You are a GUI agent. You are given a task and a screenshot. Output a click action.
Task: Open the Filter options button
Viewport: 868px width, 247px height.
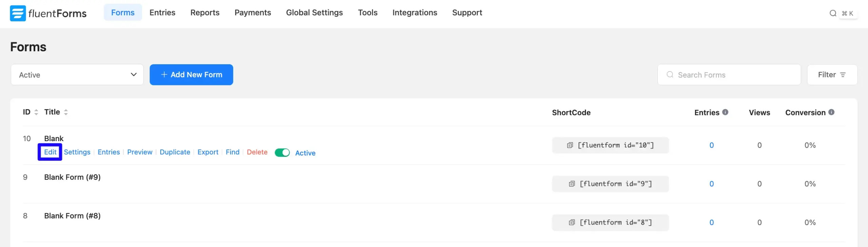[832, 75]
